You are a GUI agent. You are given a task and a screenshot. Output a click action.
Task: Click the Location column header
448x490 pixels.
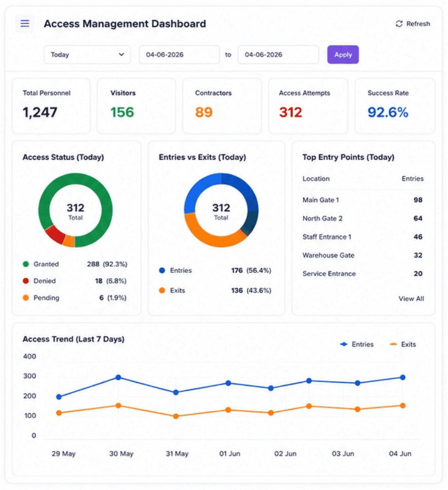click(x=316, y=178)
